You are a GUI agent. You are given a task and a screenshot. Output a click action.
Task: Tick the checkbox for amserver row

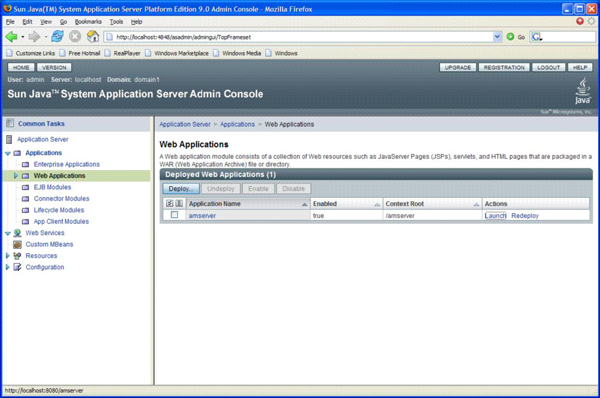tap(174, 215)
